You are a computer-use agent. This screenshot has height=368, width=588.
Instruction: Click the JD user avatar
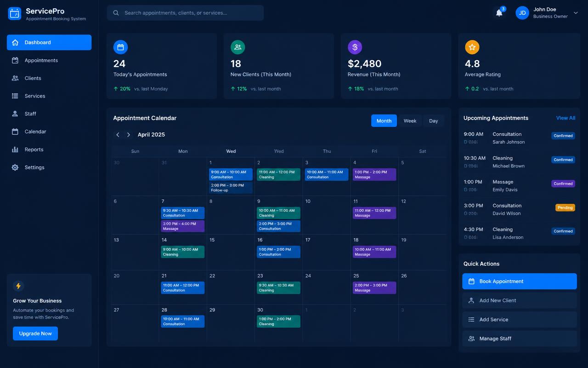(522, 13)
